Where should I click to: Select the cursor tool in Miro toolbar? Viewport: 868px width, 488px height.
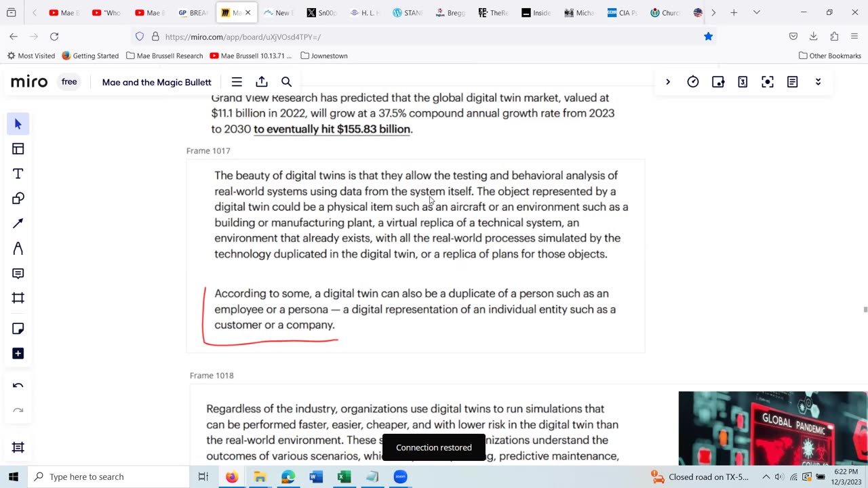18,124
